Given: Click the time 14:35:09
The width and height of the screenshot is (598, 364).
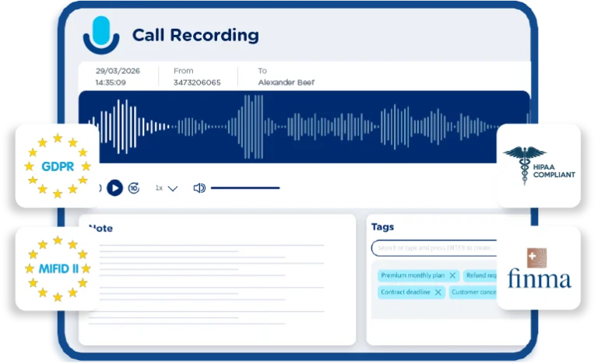Looking at the screenshot, I should (111, 82).
